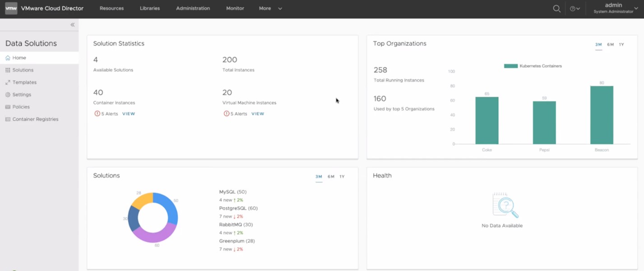Image resolution: width=644 pixels, height=271 pixels.
Task: Click the Settings gear icon in sidebar
Action: coord(8,95)
